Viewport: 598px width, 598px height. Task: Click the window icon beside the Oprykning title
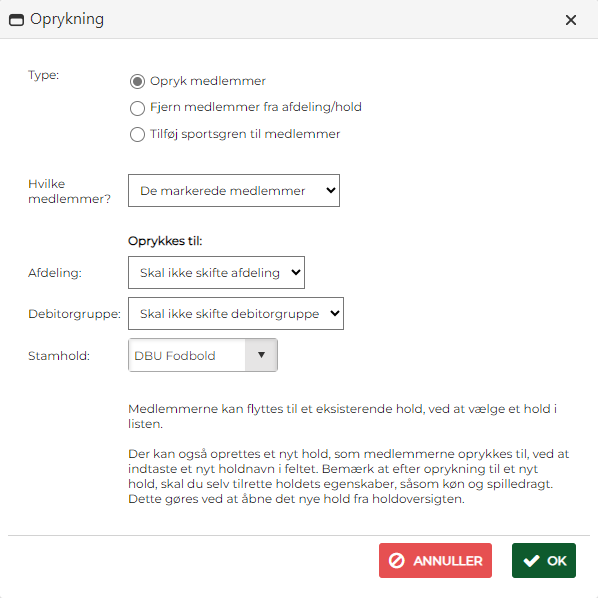click(16, 20)
